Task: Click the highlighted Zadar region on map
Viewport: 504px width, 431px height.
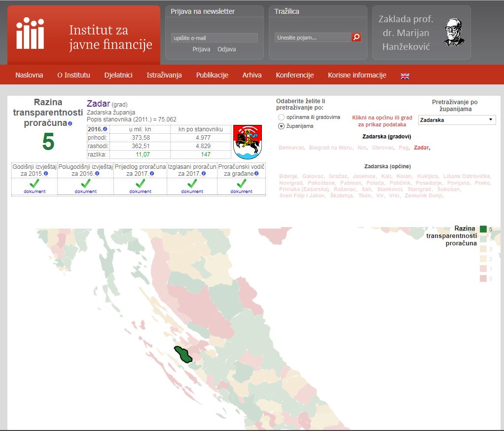Action: (x=182, y=354)
